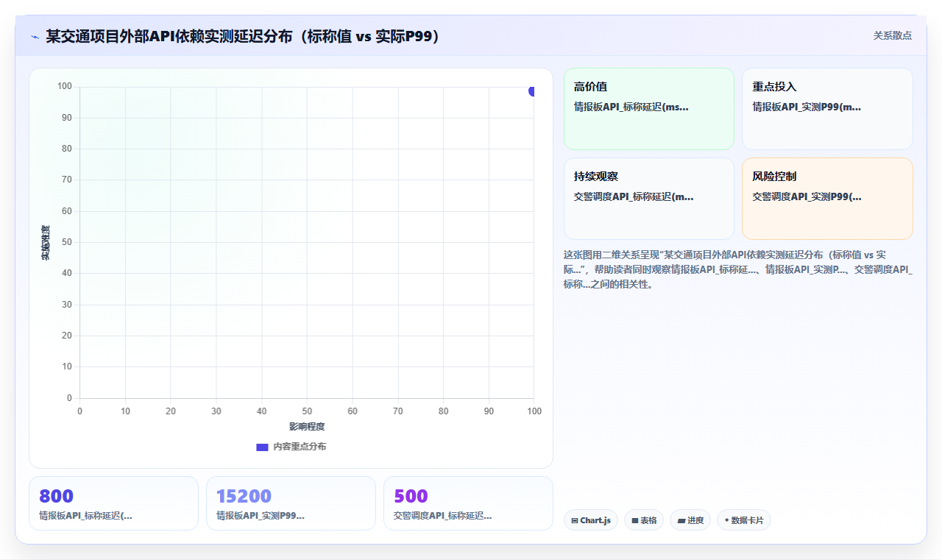This screenshot has height=560, width=942.
Task: Click x-axis tick label 50
Action: [307, 411]
